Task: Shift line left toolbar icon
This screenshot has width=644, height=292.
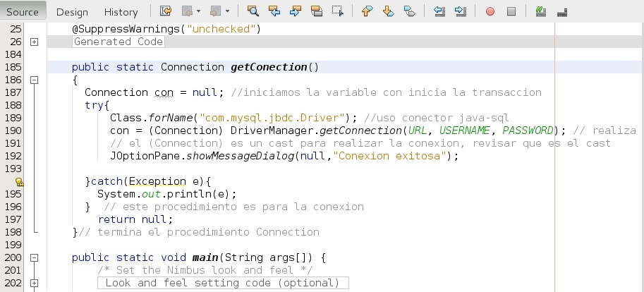Action: click(439, 11)
